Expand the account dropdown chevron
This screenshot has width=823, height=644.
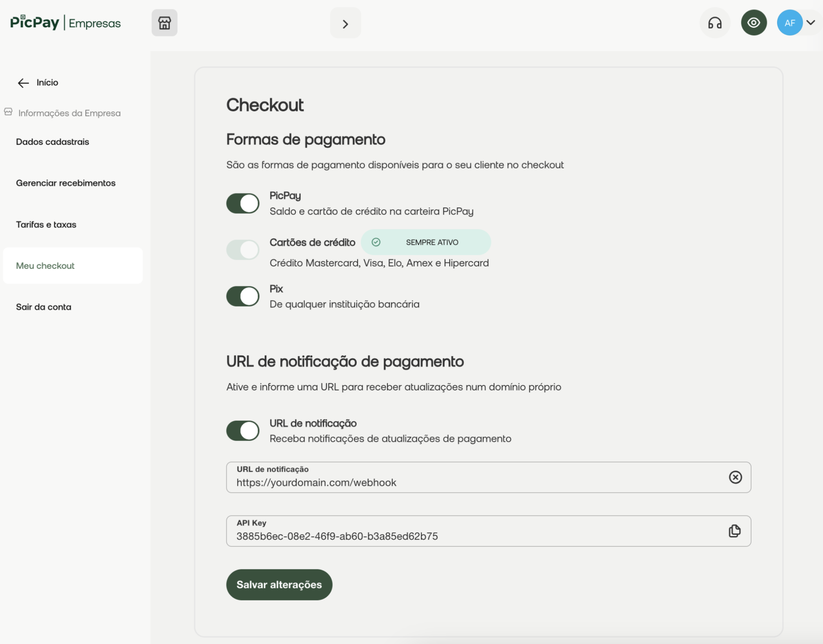[x=810, y=23]
